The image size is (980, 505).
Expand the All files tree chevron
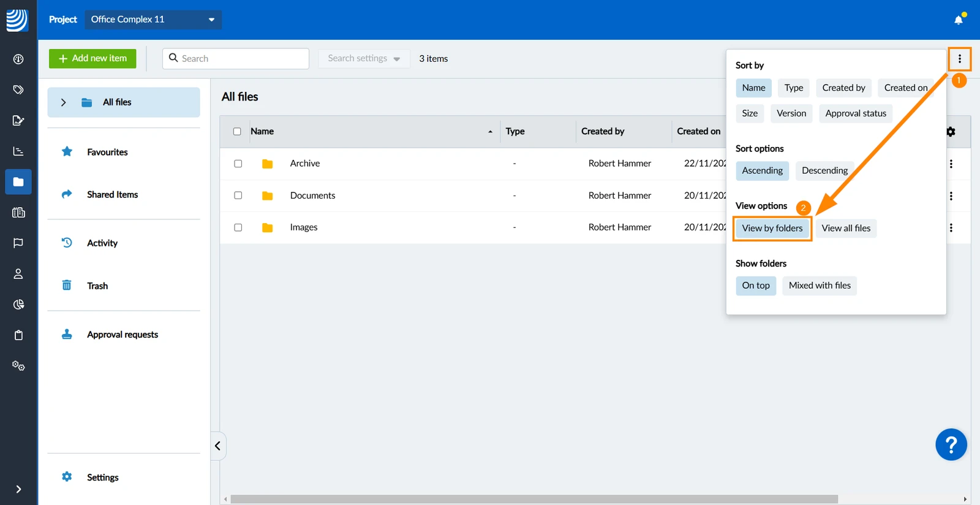tap(63, 102)
